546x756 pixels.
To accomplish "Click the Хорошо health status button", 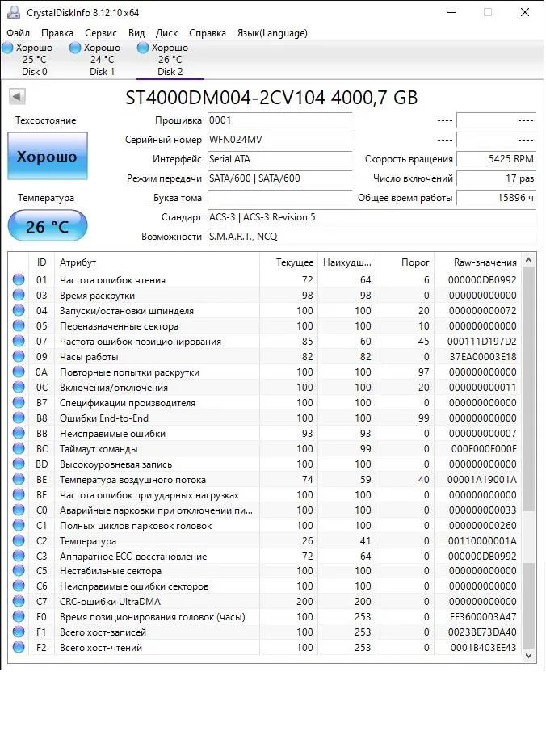I will tap(48, 156).
